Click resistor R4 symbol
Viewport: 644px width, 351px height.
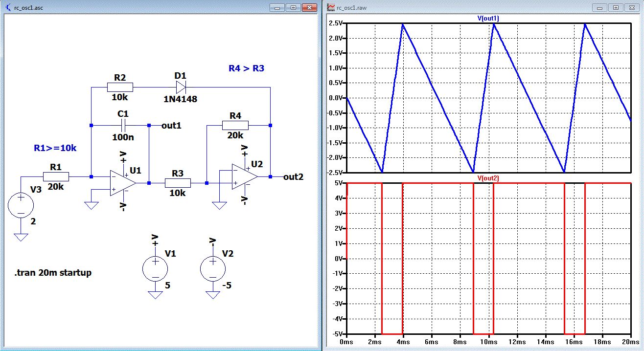pos(235,125)
